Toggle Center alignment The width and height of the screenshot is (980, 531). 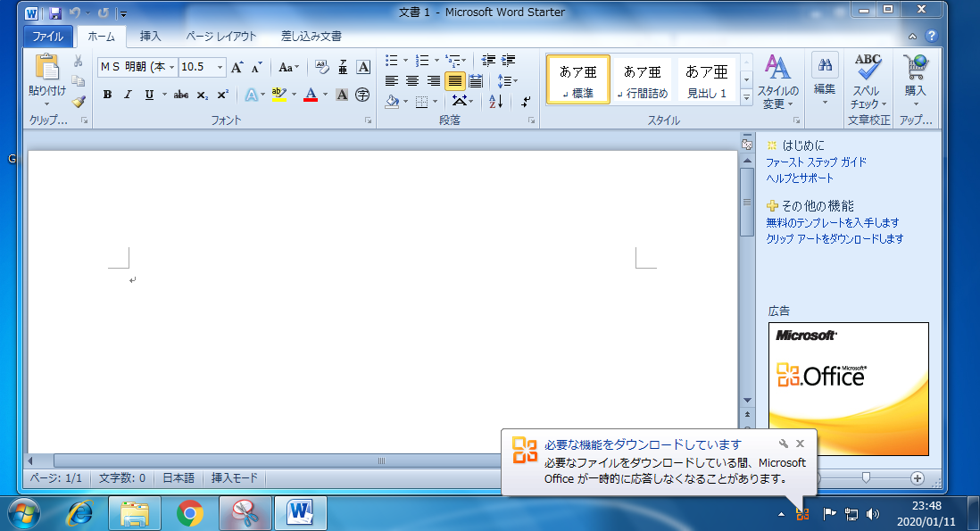[412, 80]
